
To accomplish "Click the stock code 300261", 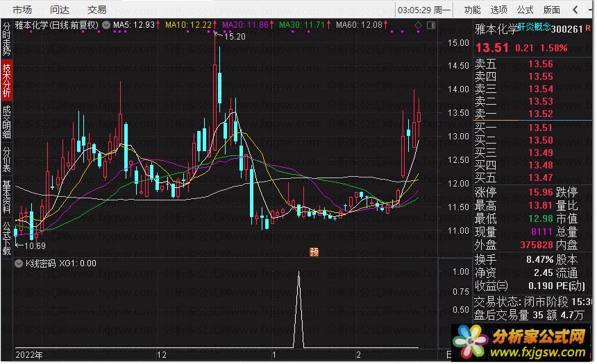I will (x=567, y=29).
